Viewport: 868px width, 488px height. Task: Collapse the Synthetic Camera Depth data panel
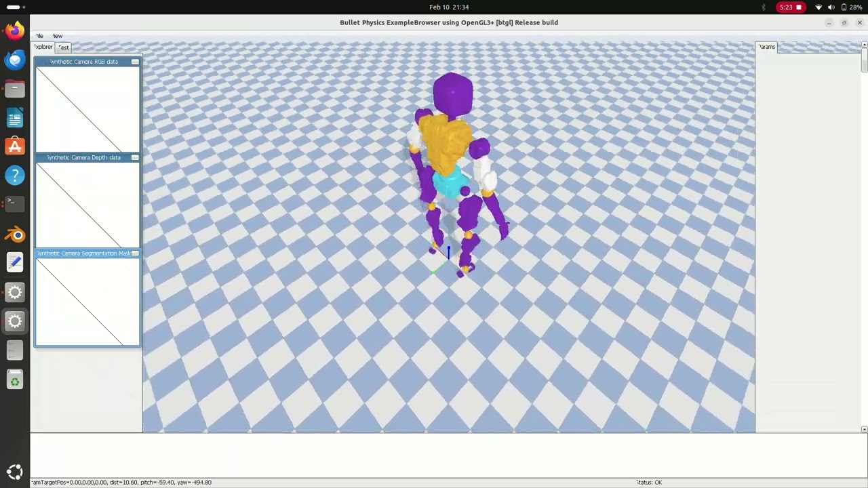coord(135,157)
